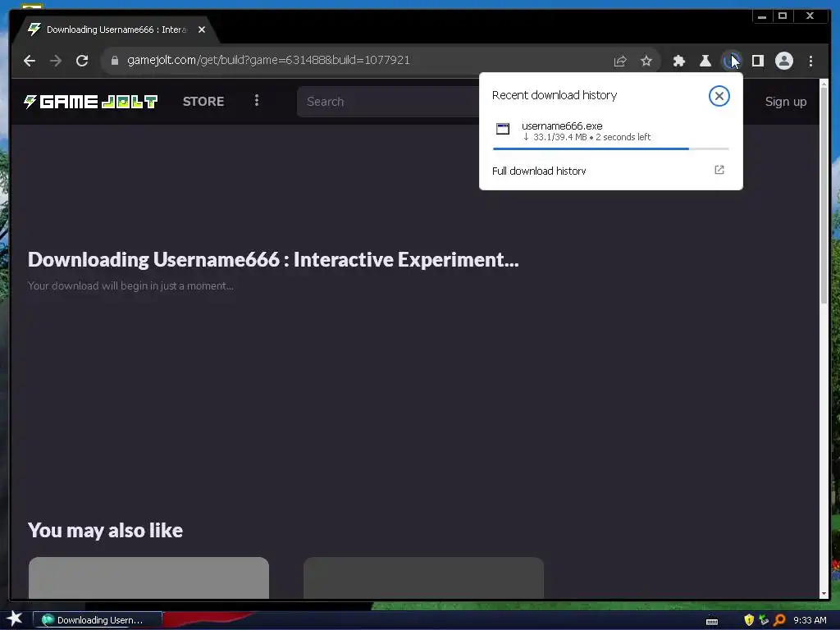840x630 pixels.
Task: Open Chrome Labs flask icon
Action: pos(705,61)
